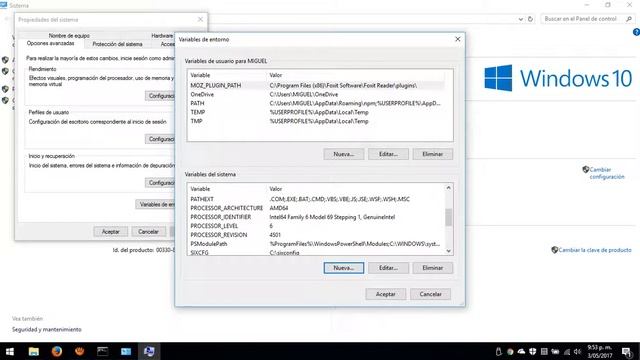640x360 pixels.
Task: Click Editar under system variables
Action: (x=388, y=268)
